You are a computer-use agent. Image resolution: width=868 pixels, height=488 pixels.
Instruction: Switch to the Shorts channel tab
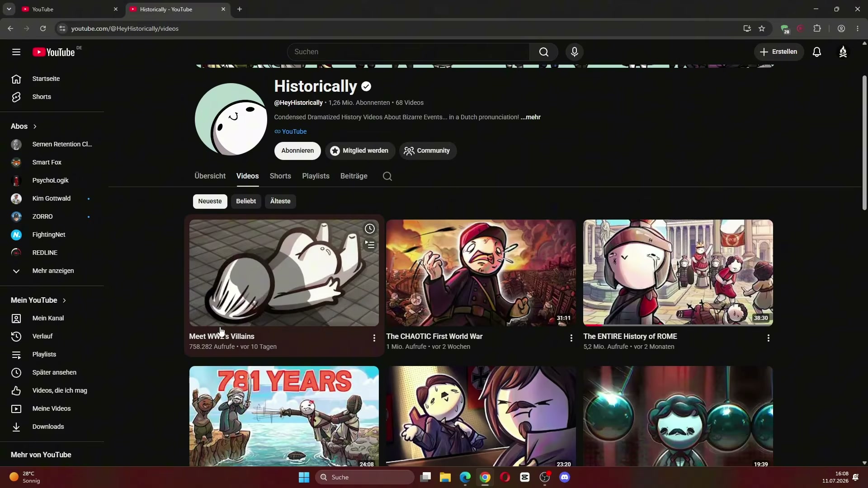point(280,176)
